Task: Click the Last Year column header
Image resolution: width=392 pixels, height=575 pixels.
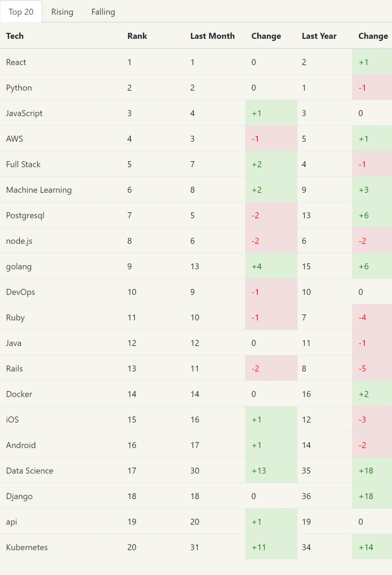Action: [x=319, y=36]
